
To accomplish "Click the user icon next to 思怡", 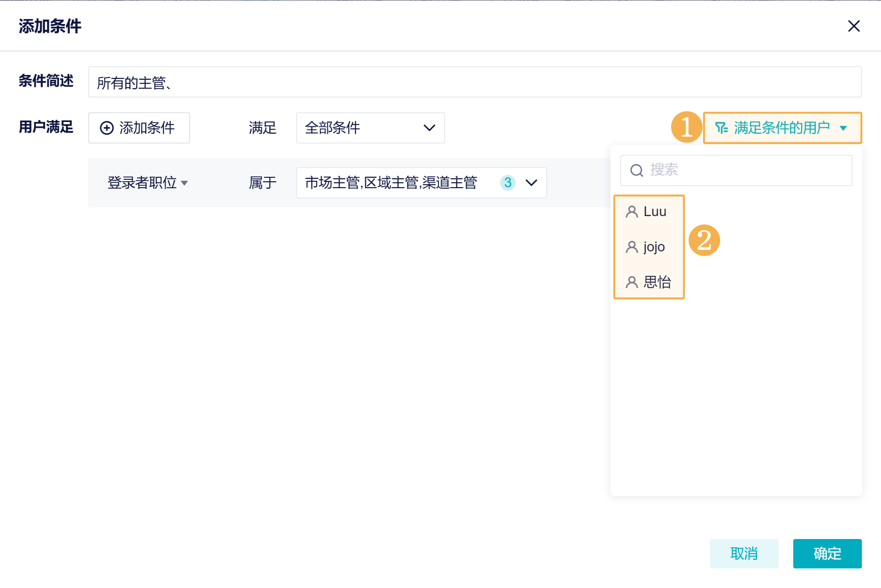I will click(632, 282).
